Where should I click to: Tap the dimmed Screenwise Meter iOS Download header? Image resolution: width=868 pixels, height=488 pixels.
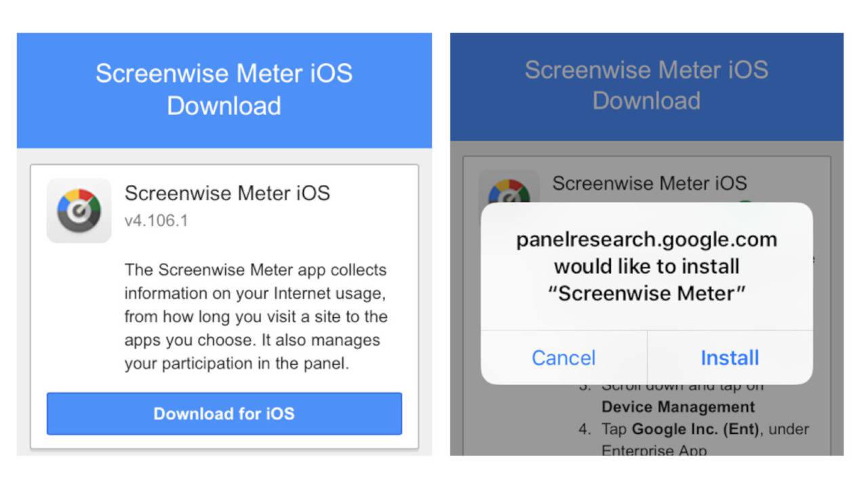click(647, 85)
